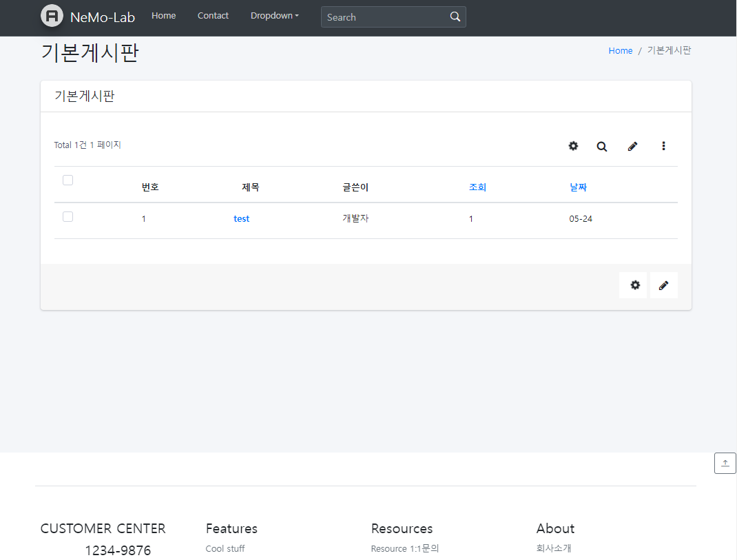Screen dimensions: 737x560
Task: Click the gear button in the card footer
Action: pos(634,285)
